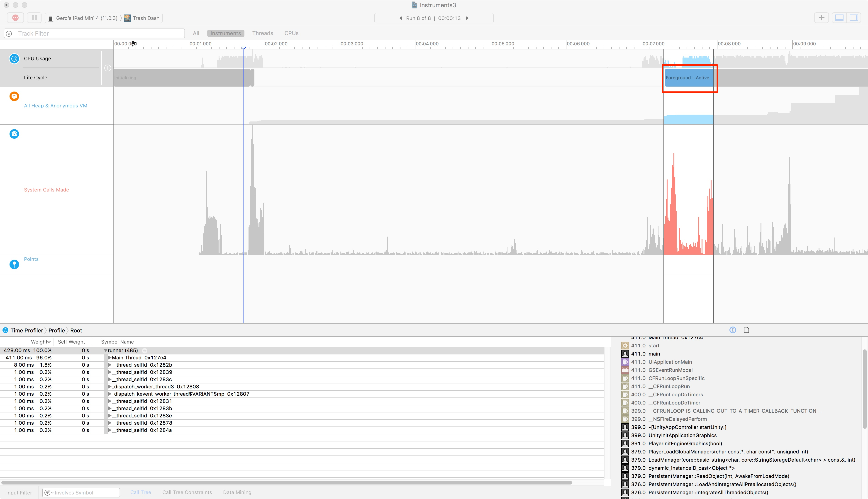The image size is (868, 499).
Task: Click the Points instrument icon
Action: pos(14,264)
